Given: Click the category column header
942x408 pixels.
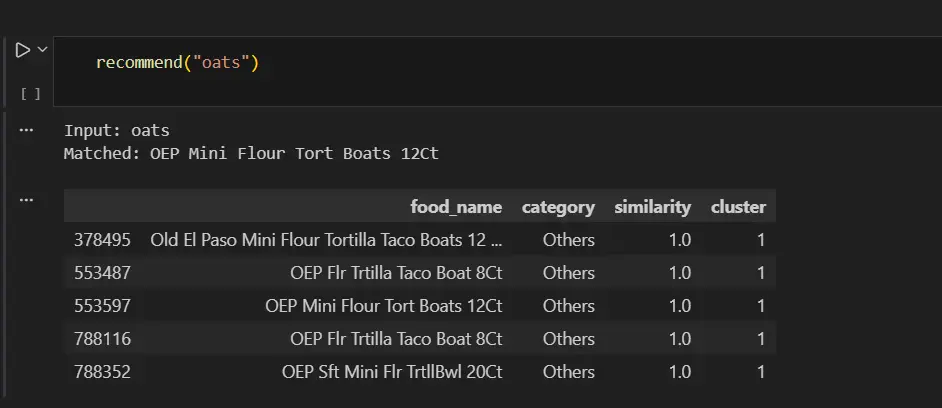Looking at the screenshot, I should 558,207.
